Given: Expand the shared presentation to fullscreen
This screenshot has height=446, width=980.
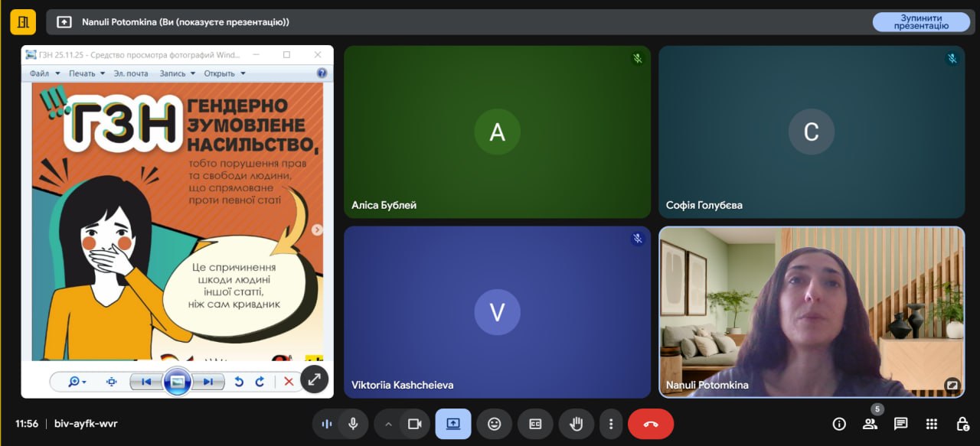Looking at the screenshot, I should (x=314, y=379).
